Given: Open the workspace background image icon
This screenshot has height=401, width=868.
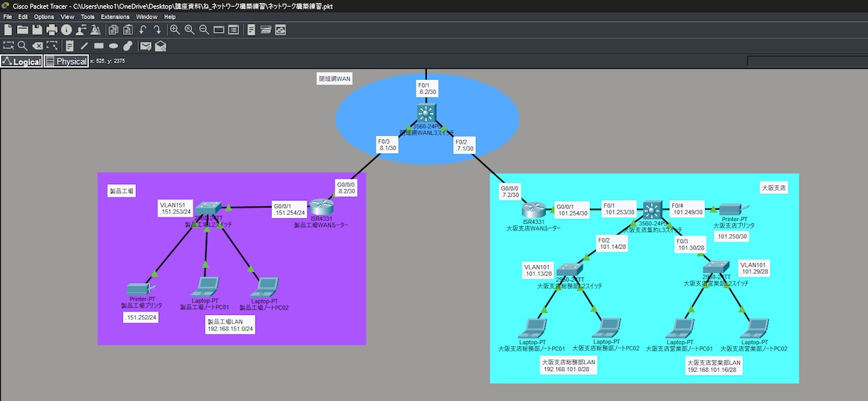Looking at the screenshot, I should [280, 30].
